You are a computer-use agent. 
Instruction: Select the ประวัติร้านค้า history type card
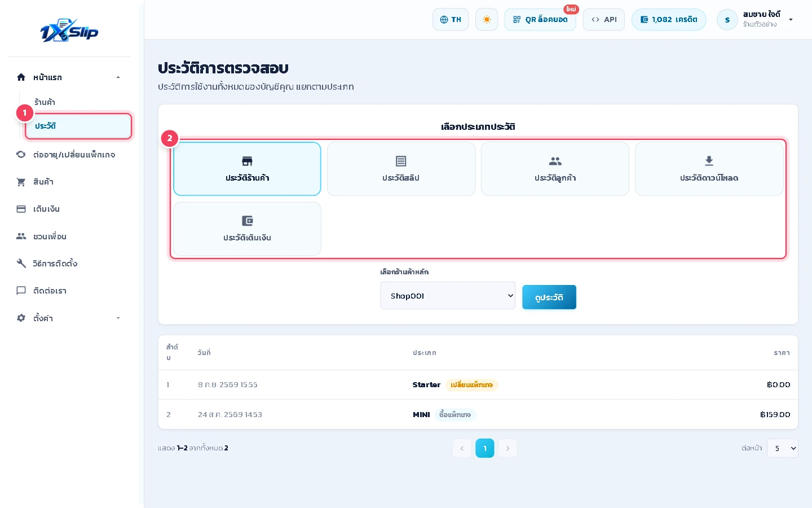click(247, 169)
